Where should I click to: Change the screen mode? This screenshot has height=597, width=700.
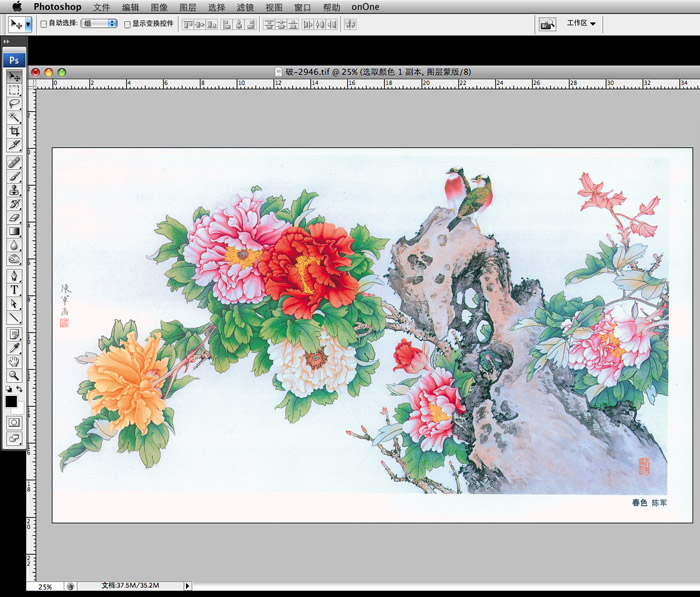click(14, 438)
